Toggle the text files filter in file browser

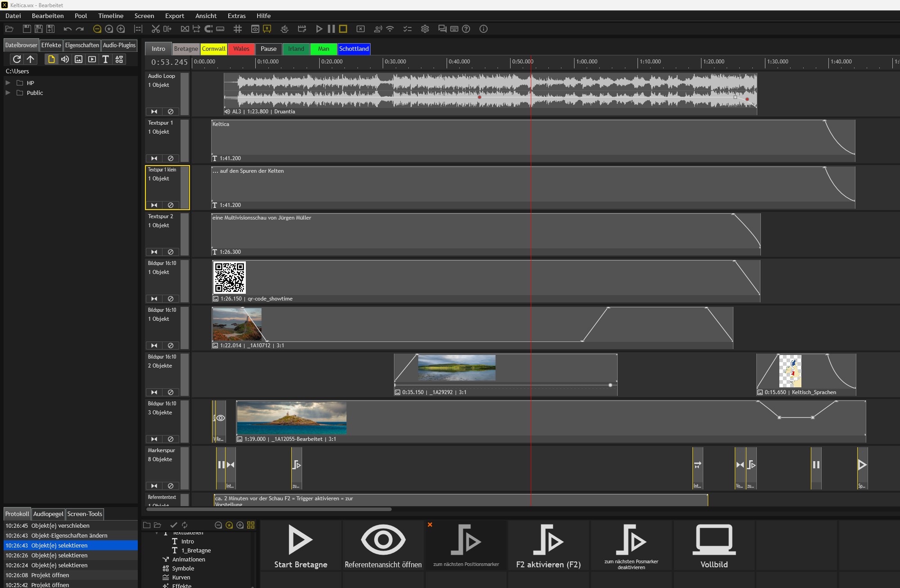tap(105, 59)
